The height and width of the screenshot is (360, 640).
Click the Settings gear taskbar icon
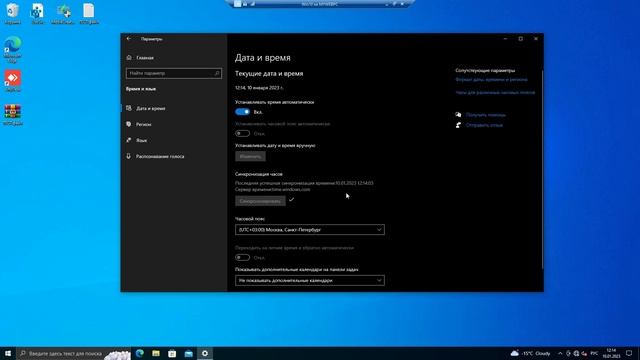[x=205, y=353]
